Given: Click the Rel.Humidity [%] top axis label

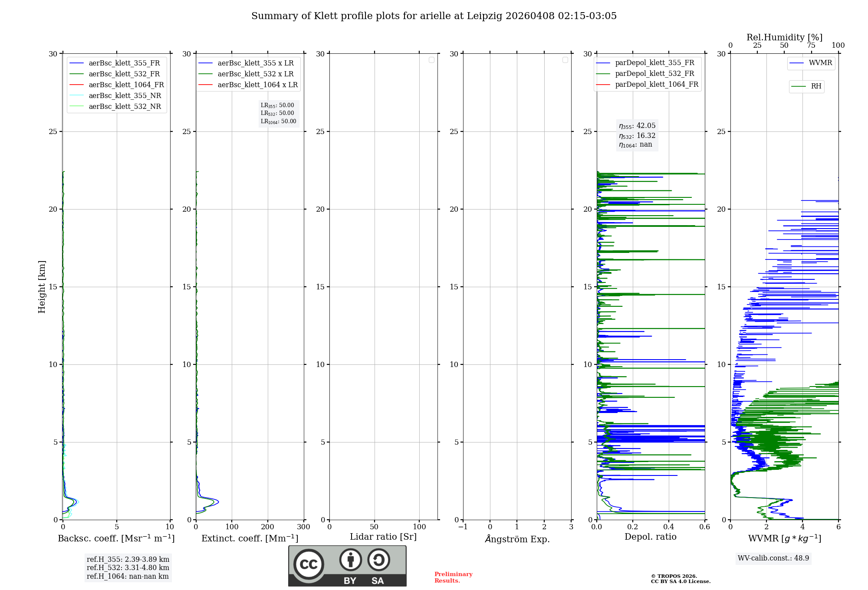Looking at the screenshot, I should click(784, 37).
